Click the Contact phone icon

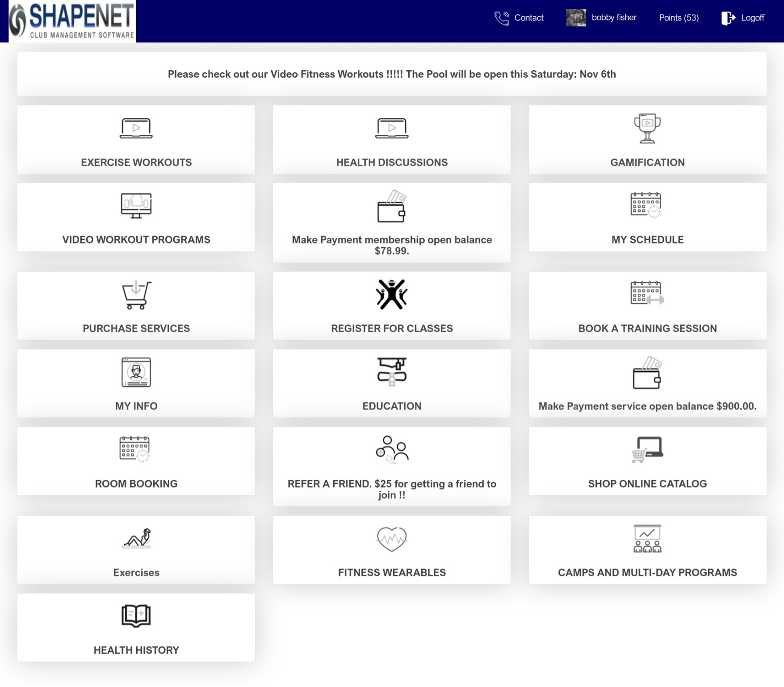coord(501,17)
